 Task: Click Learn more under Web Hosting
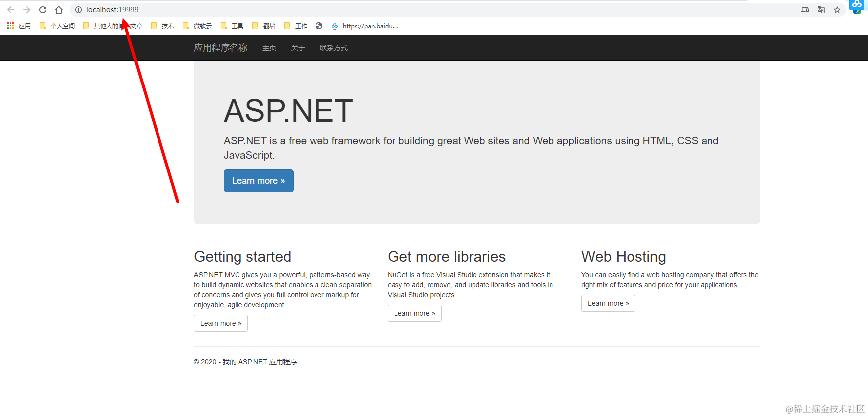pos(608,303)
